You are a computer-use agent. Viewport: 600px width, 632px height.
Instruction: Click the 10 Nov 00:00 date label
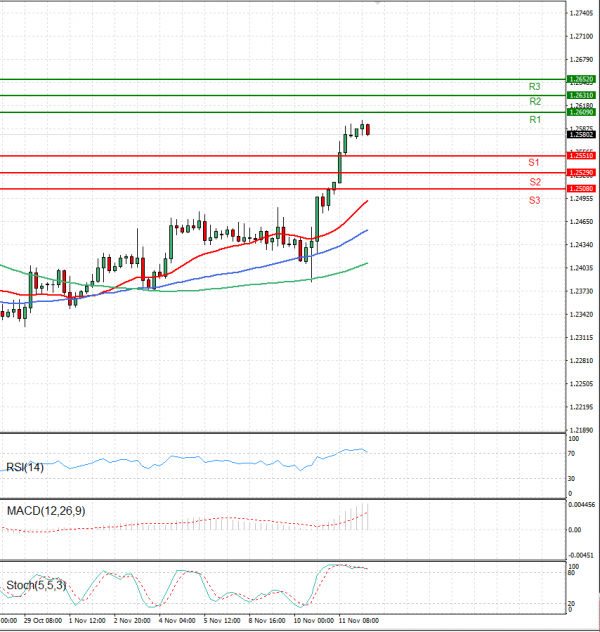[313, 621]
